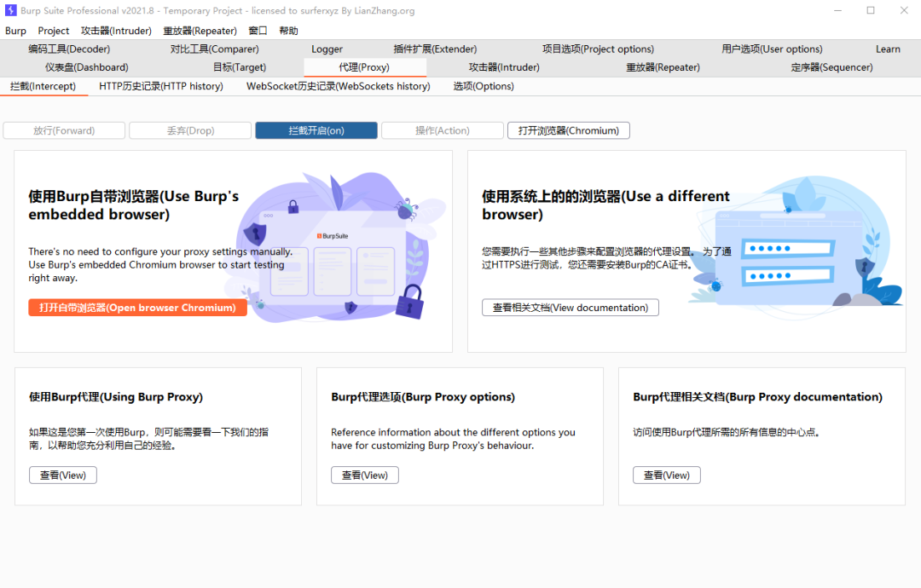Open the Extender tab
921x588 pixels.
click(x=435, y=49)
